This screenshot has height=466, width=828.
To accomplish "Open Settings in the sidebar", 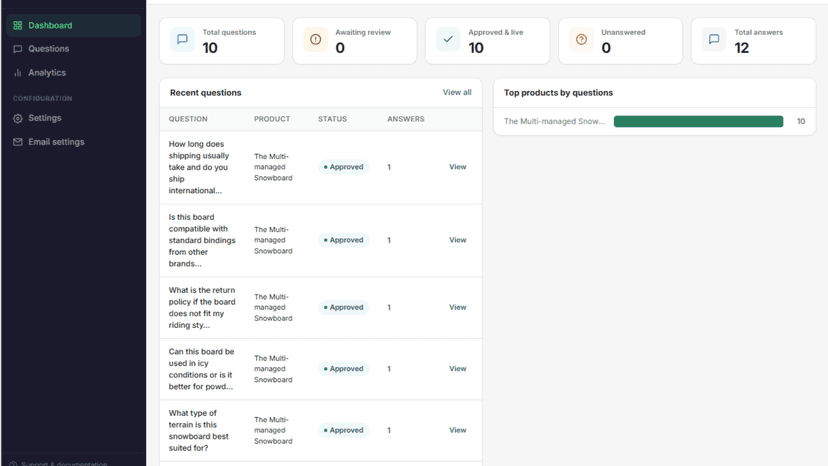I will pyautogui.click(x=73, y=118).
